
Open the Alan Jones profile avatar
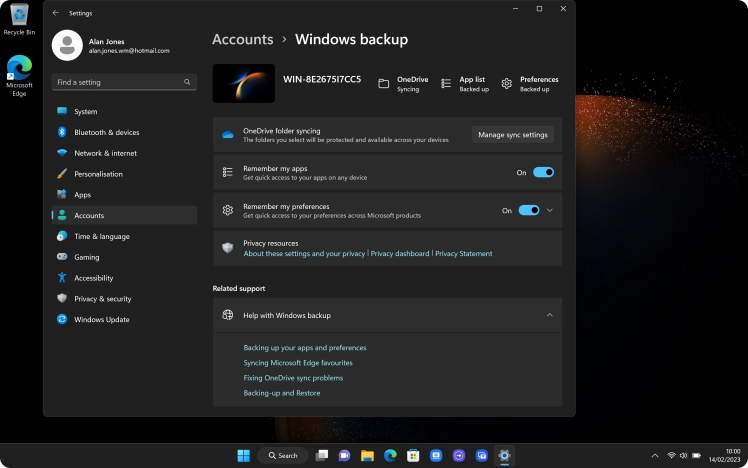coord(67,45)
